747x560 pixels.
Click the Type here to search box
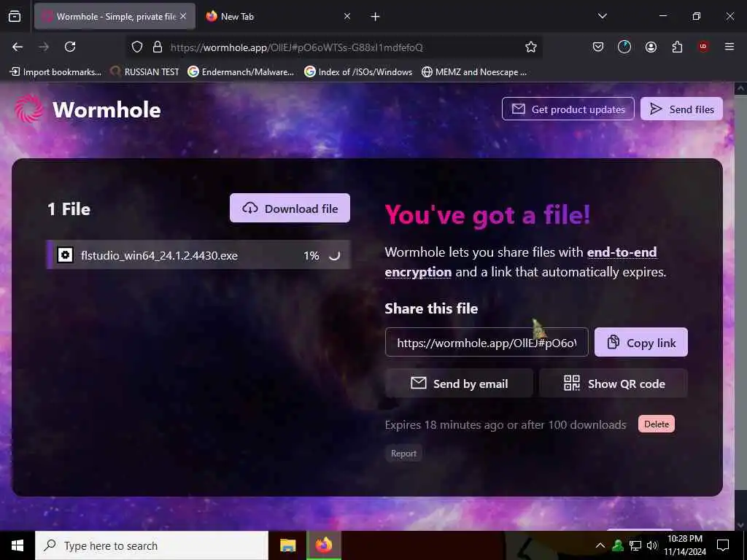152,545
